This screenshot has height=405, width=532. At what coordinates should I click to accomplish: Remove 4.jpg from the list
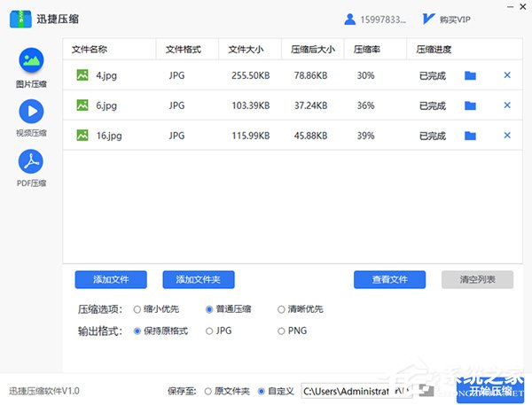(x=507, y=75)
